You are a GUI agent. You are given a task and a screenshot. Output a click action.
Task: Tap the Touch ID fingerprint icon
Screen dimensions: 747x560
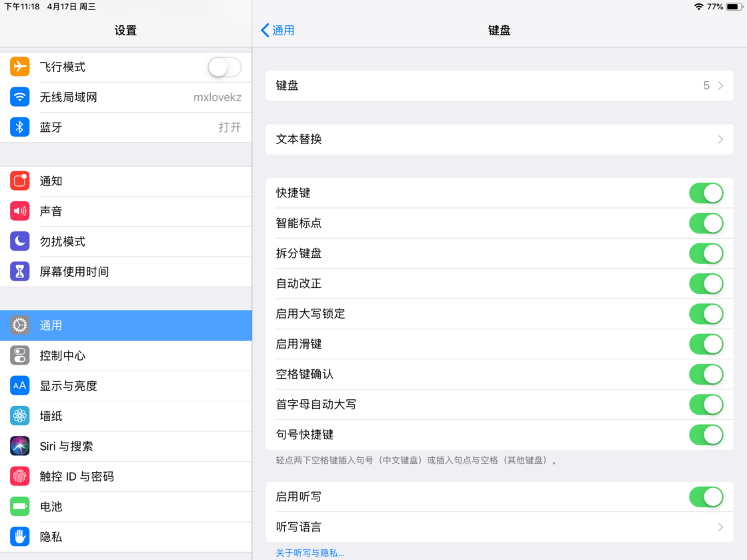[x=19, y=476]
